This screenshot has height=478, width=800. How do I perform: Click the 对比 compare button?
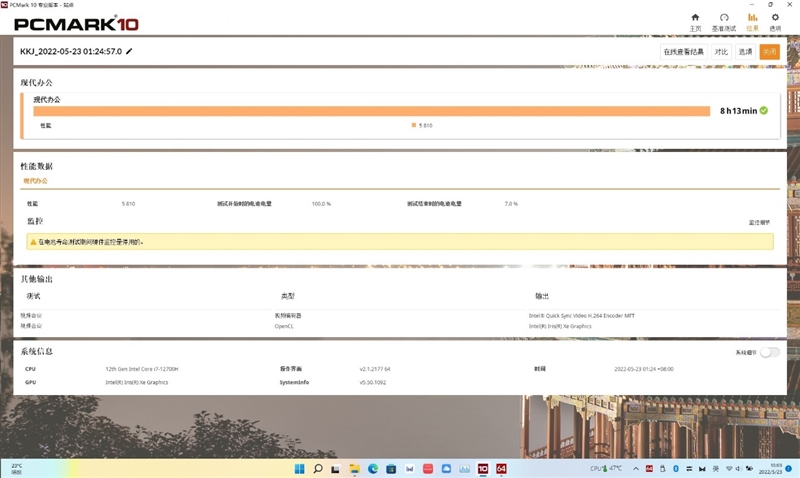click(721, 52)
